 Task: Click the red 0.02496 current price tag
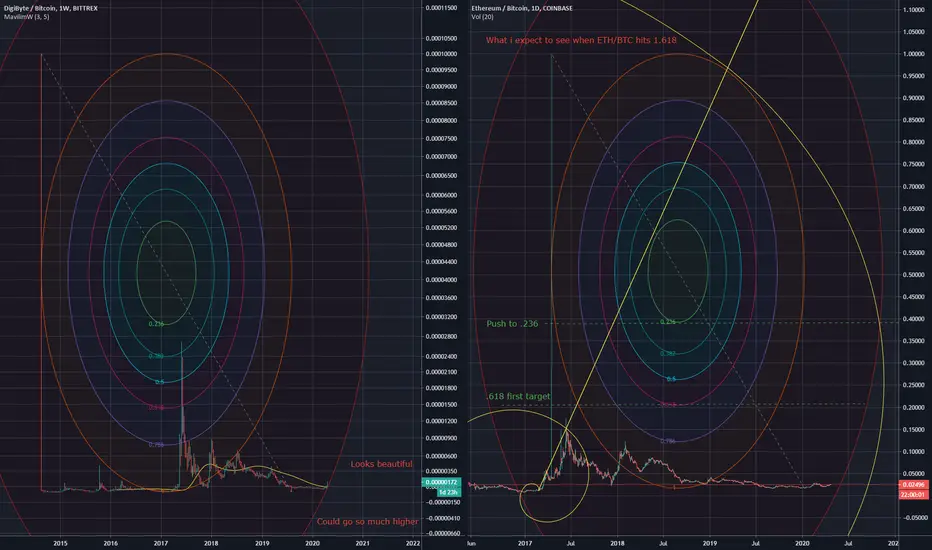pyautogui.click(x=912, y=485)
